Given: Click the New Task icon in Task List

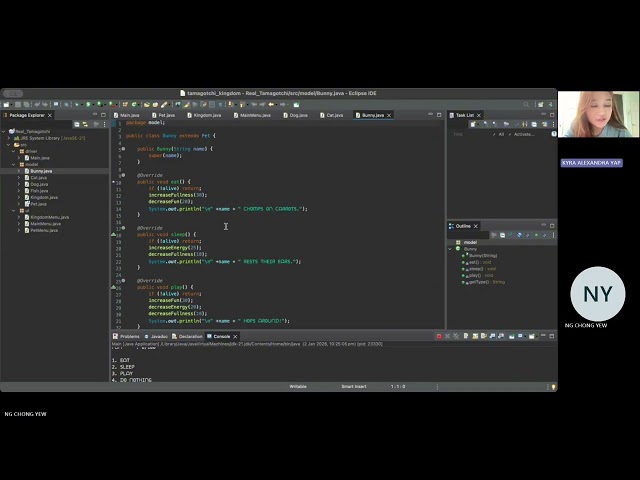Looking at the screenshot, I should click(x=474, y=124).
